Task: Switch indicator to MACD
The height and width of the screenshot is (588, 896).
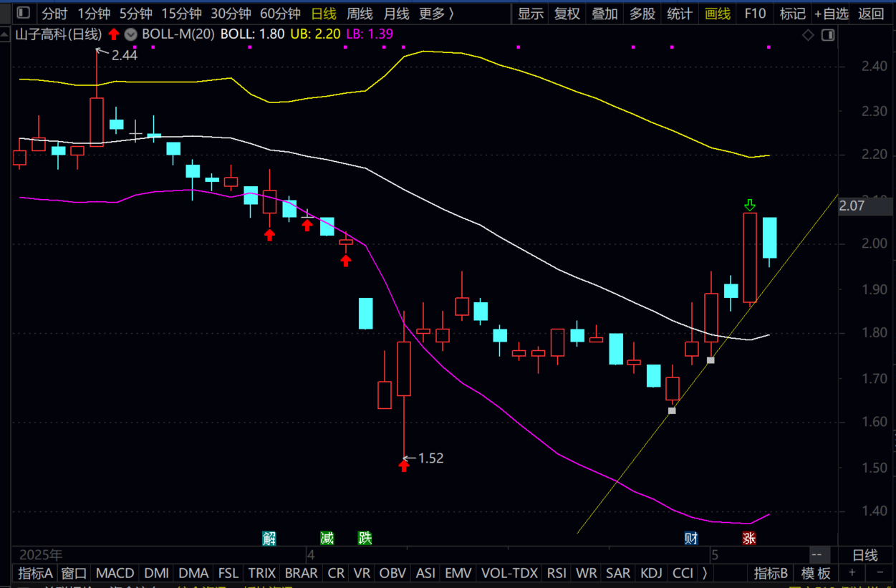Action: coord(115,573)
